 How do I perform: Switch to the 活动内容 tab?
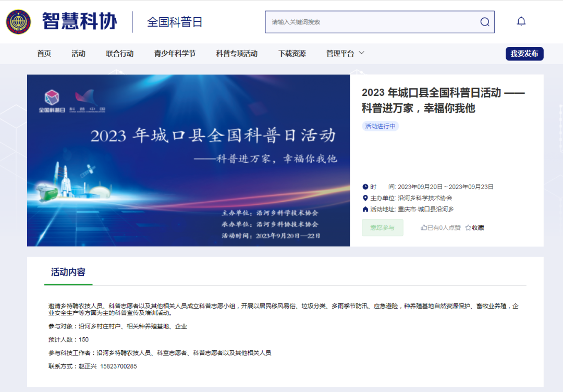[68, 272]
